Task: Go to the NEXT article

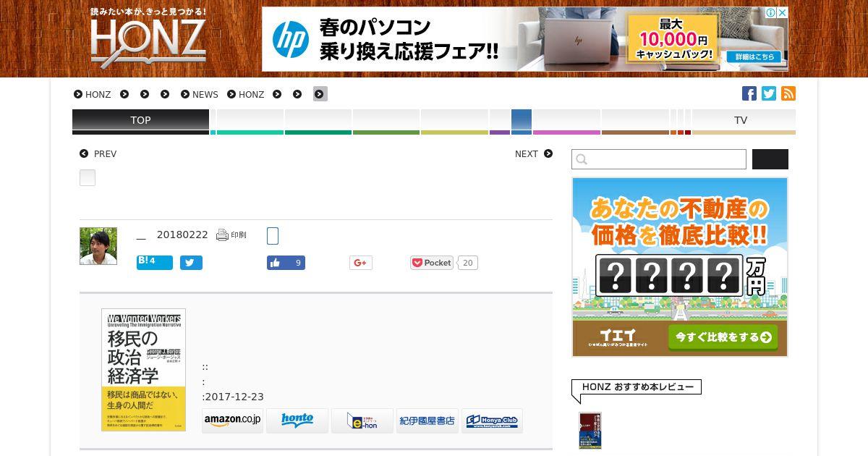Action: pos(534,154)
